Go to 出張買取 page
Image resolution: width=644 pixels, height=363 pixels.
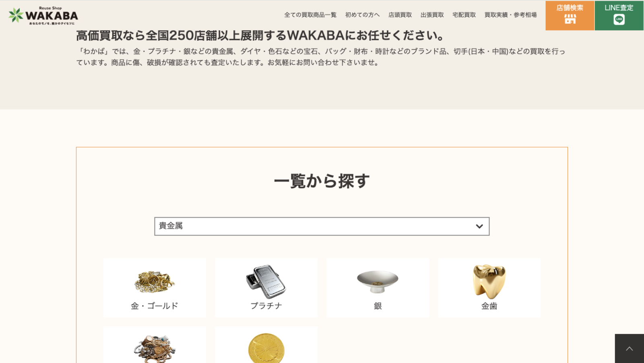pyautogui.click(x=432, y=15)
